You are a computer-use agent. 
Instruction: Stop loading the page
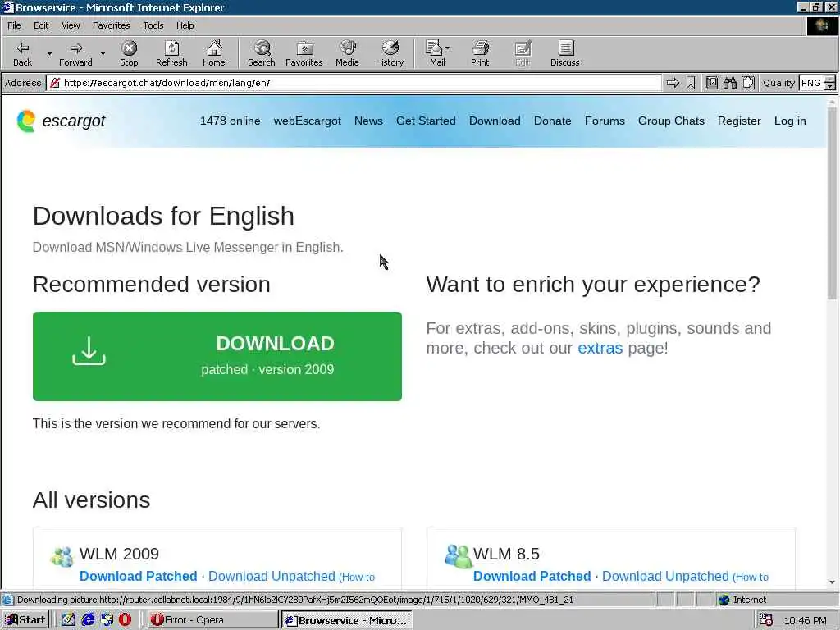[129, 53]
